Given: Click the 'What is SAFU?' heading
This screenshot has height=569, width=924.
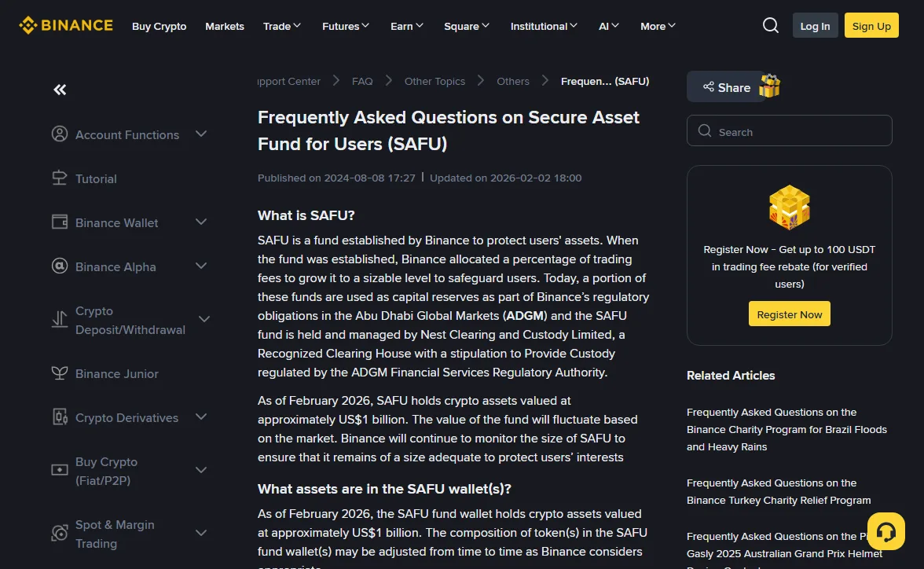Looking at the screenshot, I should [306, 215].
